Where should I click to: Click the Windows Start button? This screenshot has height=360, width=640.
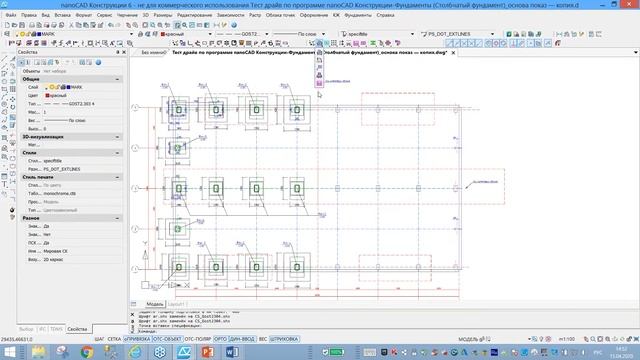pos(9,352)
